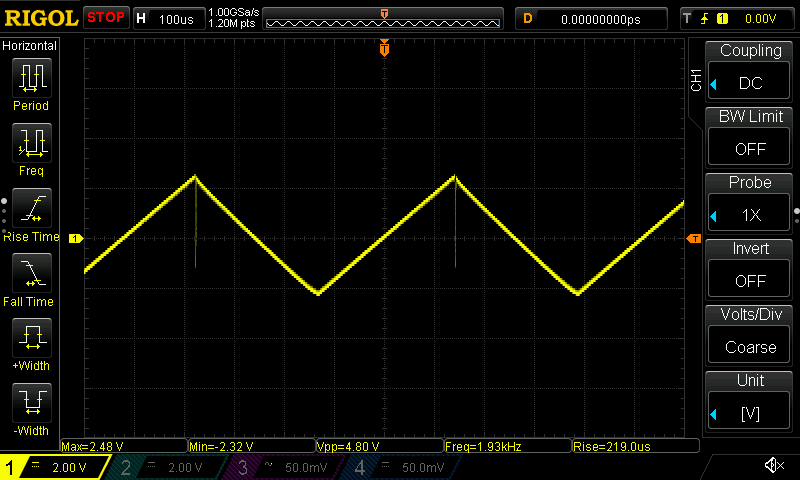Click the Vpp=4.80 V measurement readout
The image size is (800, 480).
(380, 446)
